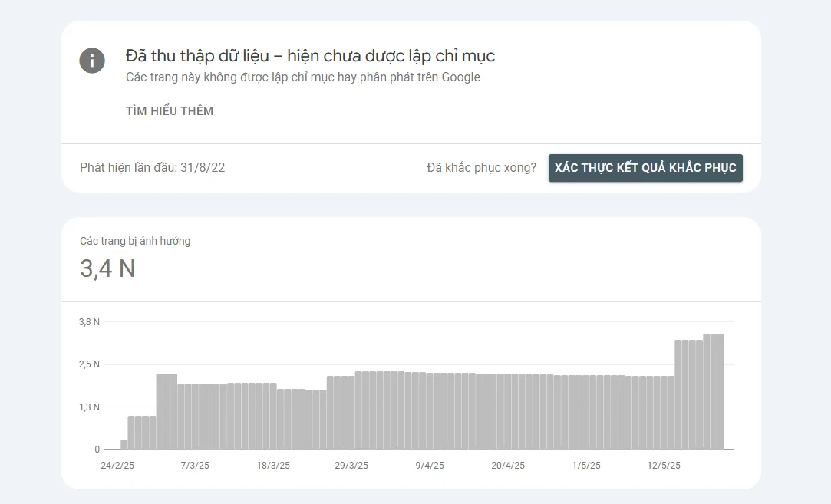Click the chart bar above 29/3/25

[x=351, y=413]
